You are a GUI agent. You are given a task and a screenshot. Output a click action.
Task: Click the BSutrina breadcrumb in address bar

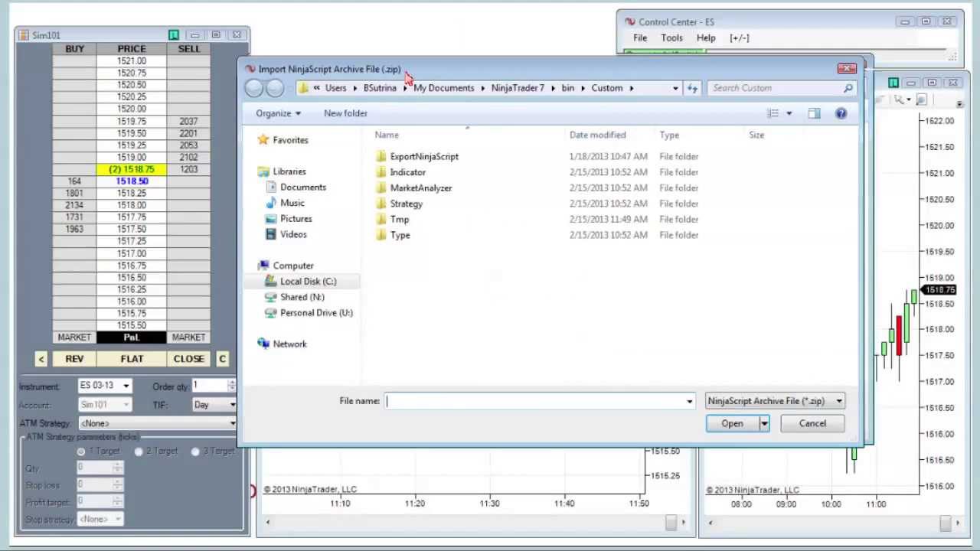point(380,88)
